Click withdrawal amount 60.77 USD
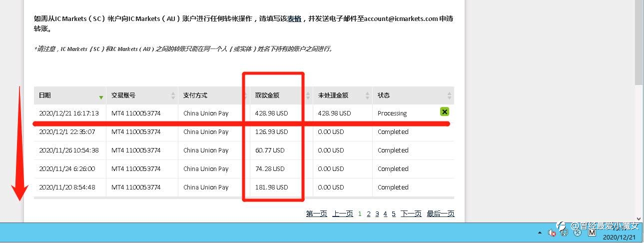644x243 pixels. [270, 150]
